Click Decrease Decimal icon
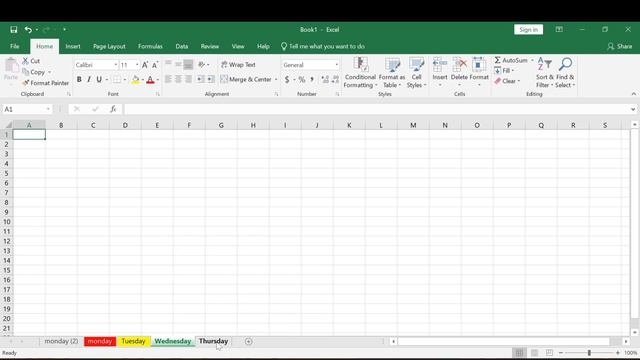 pos(335,80)
